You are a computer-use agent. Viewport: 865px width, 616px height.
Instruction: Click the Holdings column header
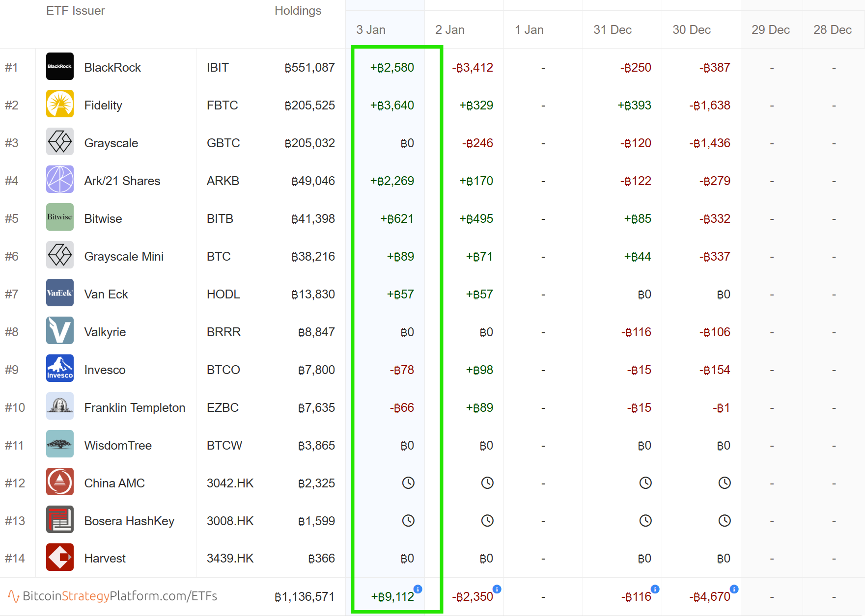pyautogui.click(x=298, y=11)
